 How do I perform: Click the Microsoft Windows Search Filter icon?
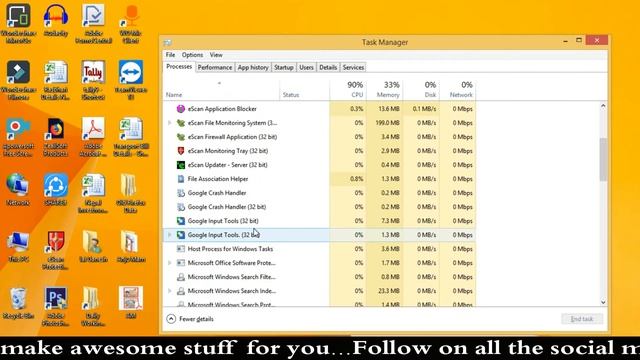point(181,277)
